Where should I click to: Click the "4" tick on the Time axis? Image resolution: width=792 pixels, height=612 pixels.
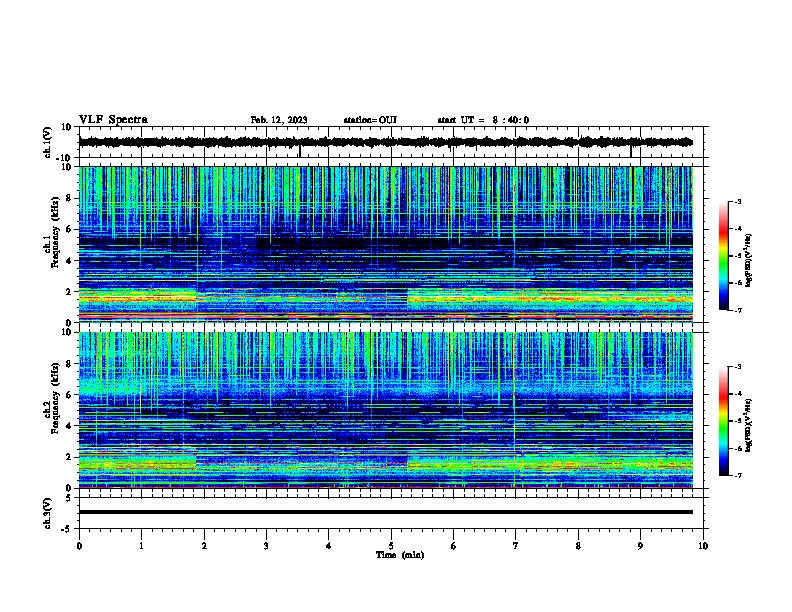click(x=329, y=546)
